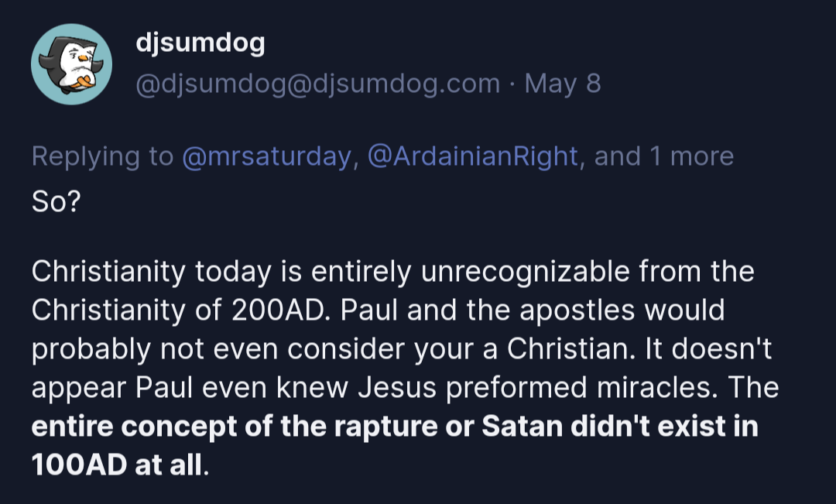Open the @ArdainianRight mention link
This screenshot has width=836, height=504.
tap(473, 156)
